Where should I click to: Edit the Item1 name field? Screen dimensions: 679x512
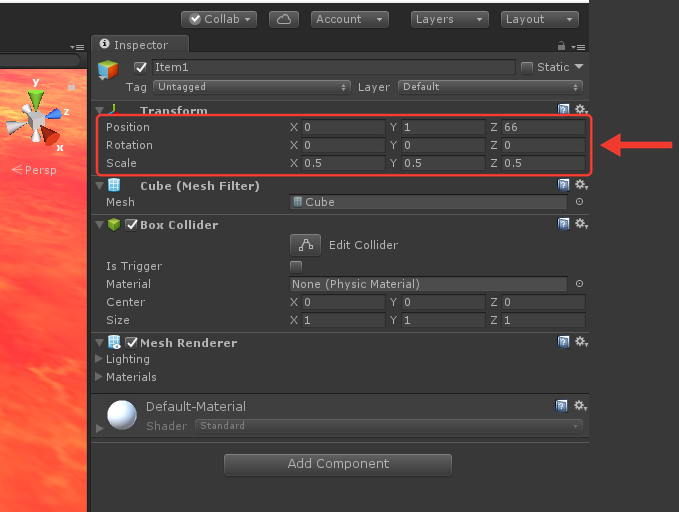[x=333, y=67]
